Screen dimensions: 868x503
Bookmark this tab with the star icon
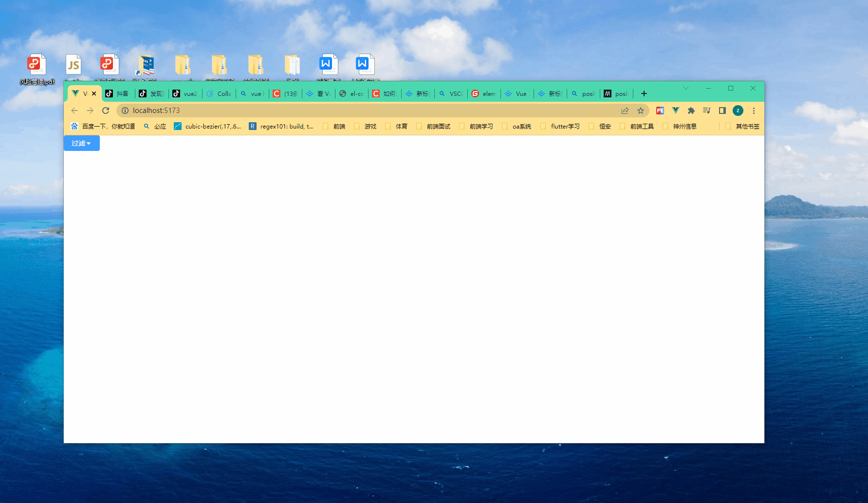[x=641, y=111]
